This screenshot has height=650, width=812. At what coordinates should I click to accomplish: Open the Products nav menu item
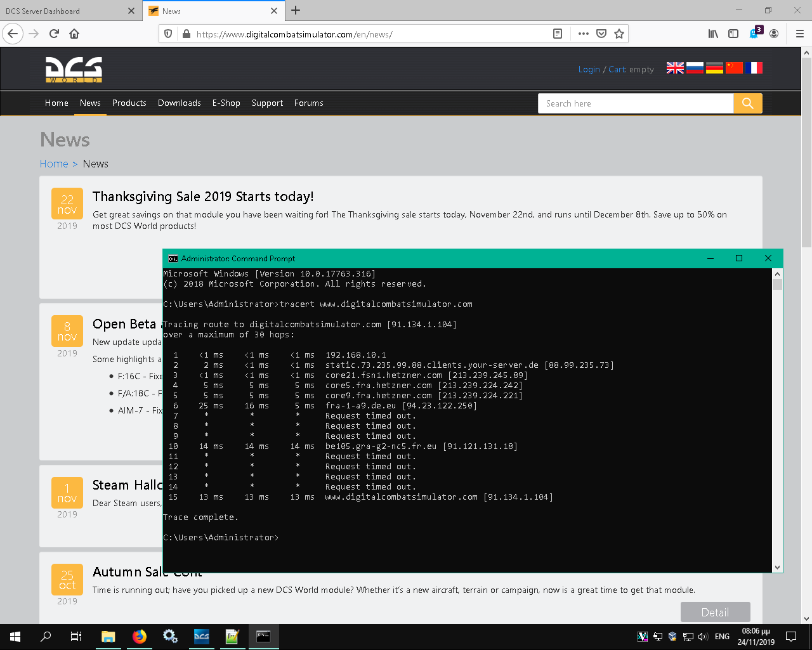point(129,103)
